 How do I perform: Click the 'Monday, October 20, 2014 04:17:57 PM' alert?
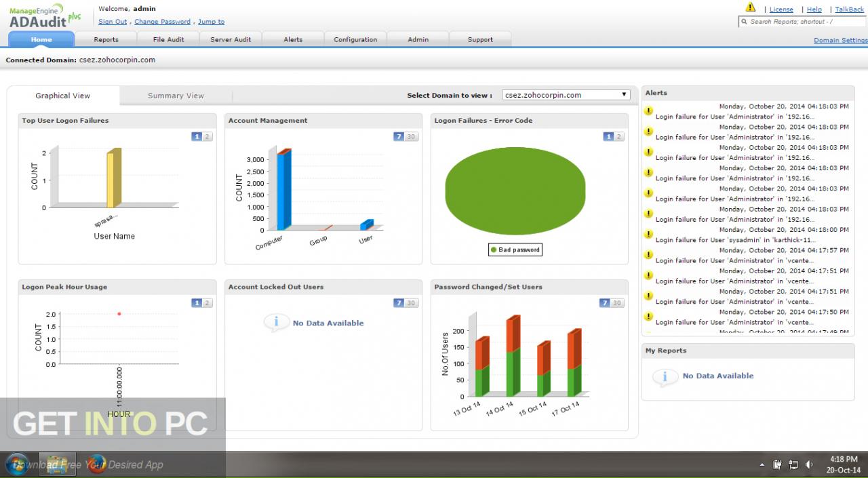point(783,250)
